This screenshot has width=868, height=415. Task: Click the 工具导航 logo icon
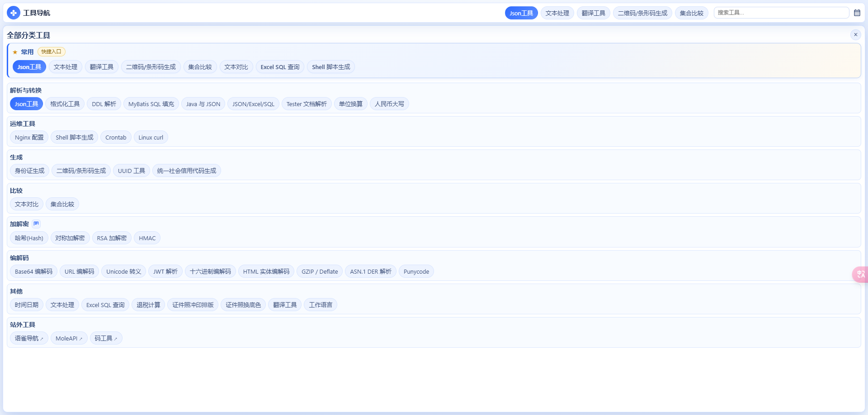click(14, 13)
